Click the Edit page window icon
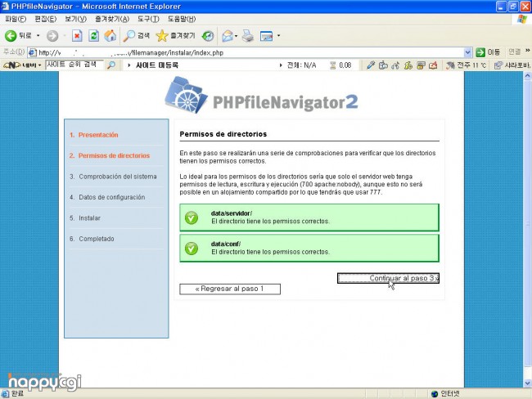This screenshot has width=532, height=399. pyautogui.click(x=266, y=36)
